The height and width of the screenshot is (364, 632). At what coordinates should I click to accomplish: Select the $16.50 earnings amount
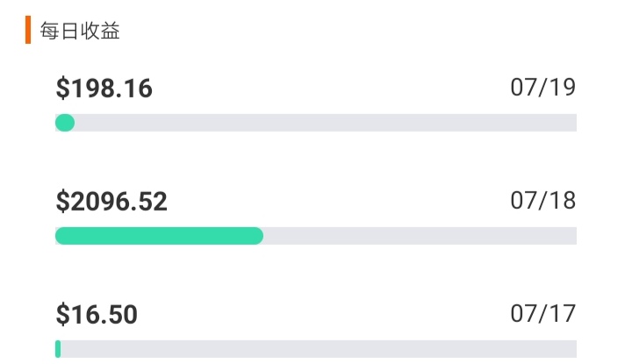point(97,315)
